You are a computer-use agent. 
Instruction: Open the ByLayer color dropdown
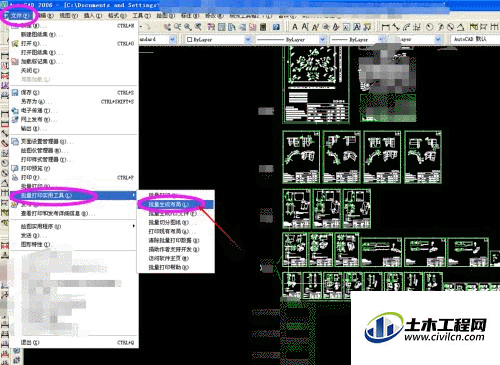coord(248,40)
